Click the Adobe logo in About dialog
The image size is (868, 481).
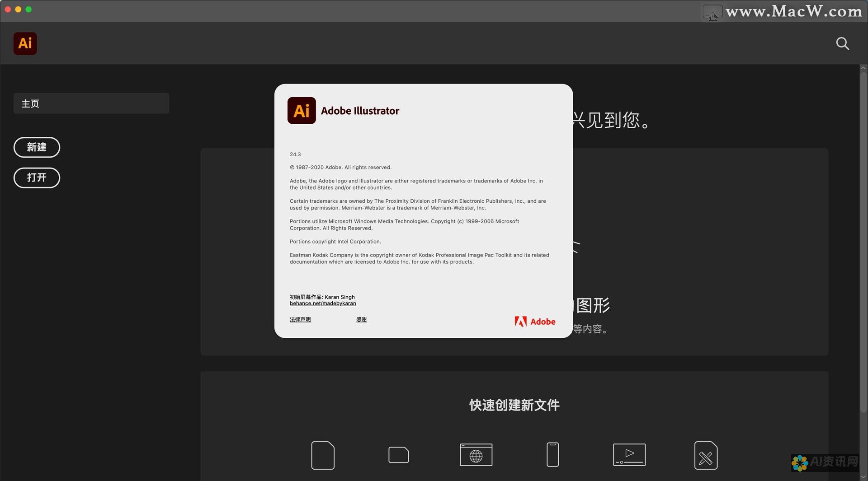click(535, 322)
